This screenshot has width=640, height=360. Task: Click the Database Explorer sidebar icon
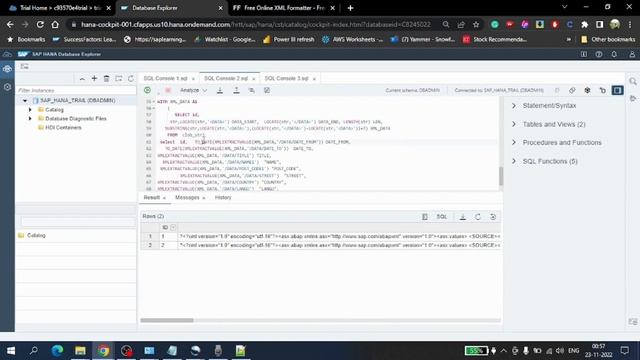click(x=7, y=69)
